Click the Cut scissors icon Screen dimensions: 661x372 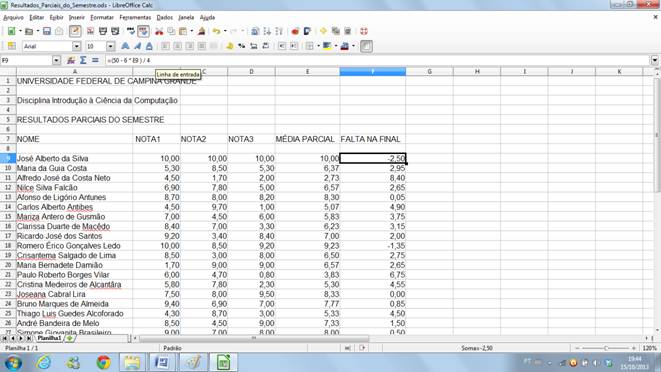click(x=159, y=31)
